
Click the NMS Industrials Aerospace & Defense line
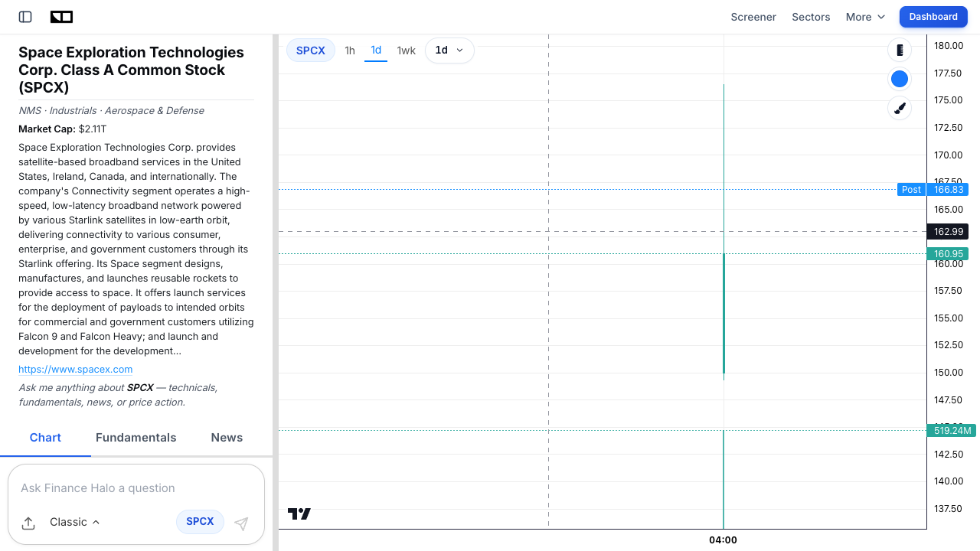(x=111, y=110)
